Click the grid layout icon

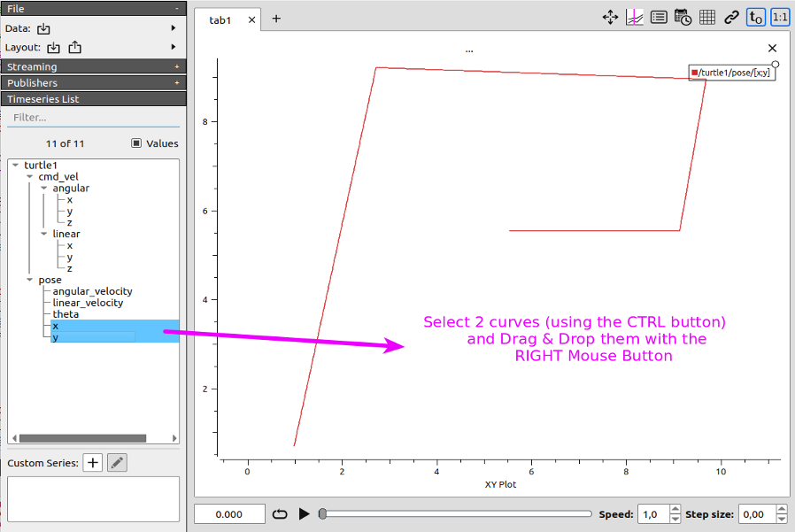[706, 16]
